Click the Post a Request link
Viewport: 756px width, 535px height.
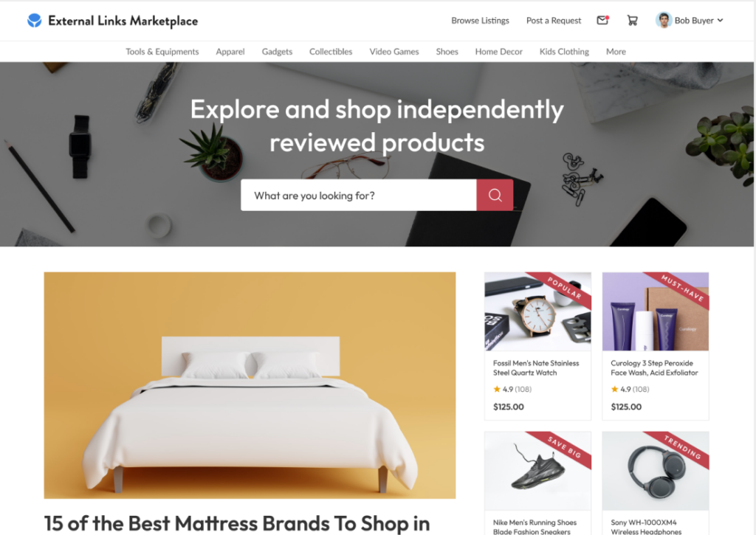click(x=554, y=21)
